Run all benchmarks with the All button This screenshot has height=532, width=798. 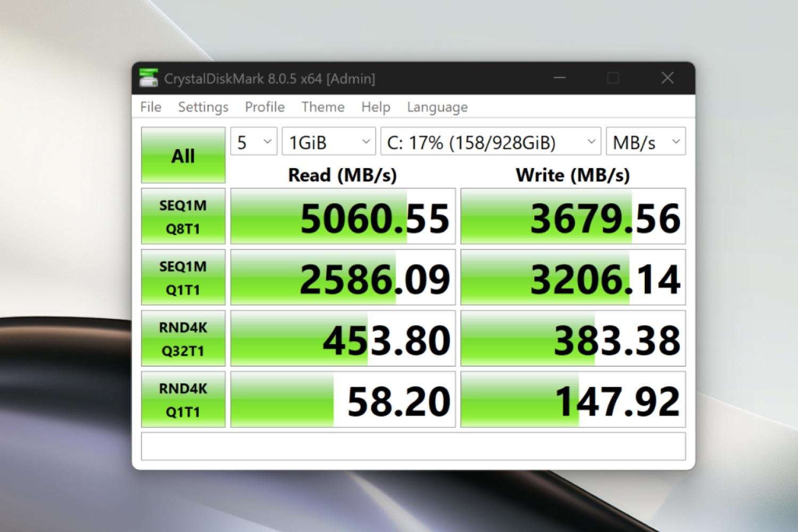point(183,155)
